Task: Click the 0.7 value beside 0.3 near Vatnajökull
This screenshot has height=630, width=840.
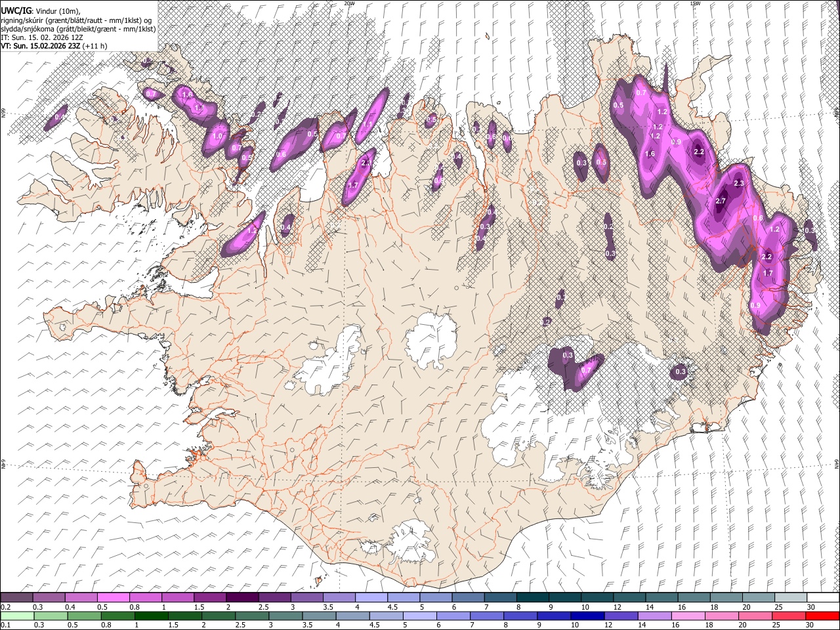Action: [586, 369]
